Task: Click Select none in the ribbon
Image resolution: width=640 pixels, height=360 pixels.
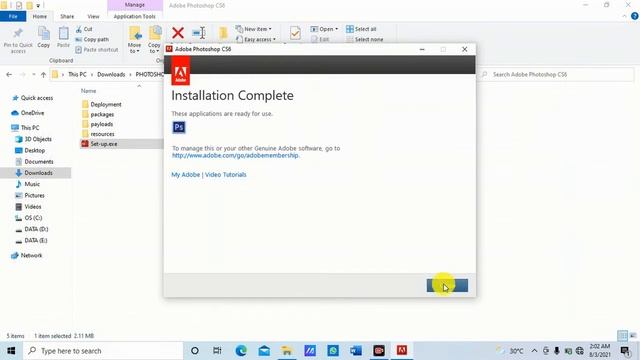Action: pos(364,39)
